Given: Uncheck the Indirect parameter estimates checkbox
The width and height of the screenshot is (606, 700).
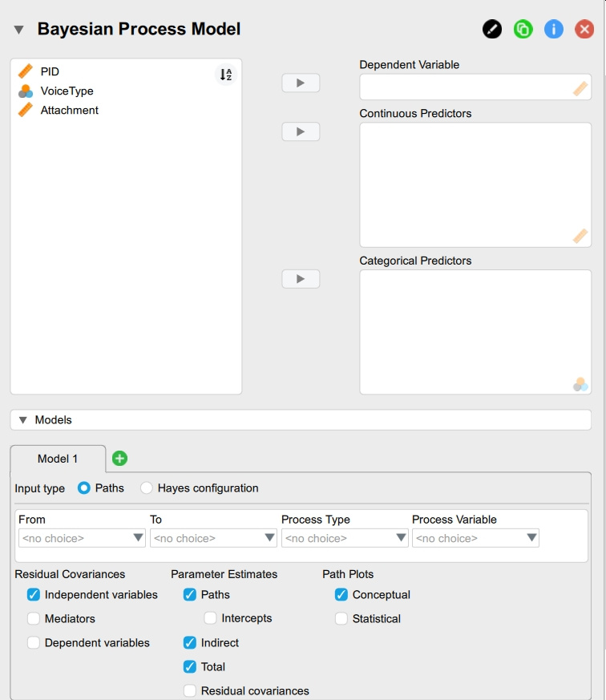Looking at the screenshot, I should click(x=190, y=643).
